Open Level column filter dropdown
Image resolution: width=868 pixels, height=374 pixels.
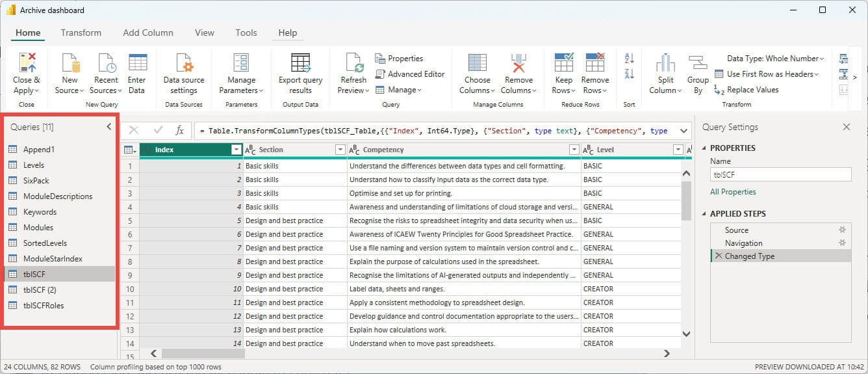[678, 150]
